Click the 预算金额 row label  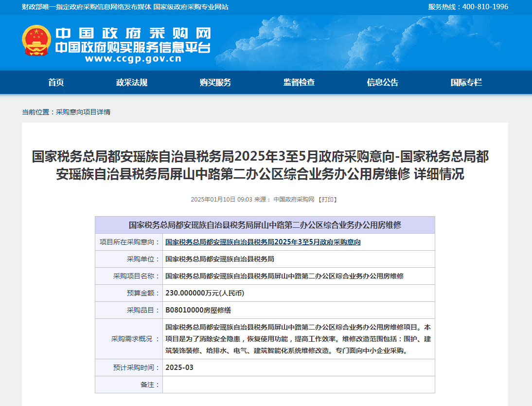(x=143, y=293)
